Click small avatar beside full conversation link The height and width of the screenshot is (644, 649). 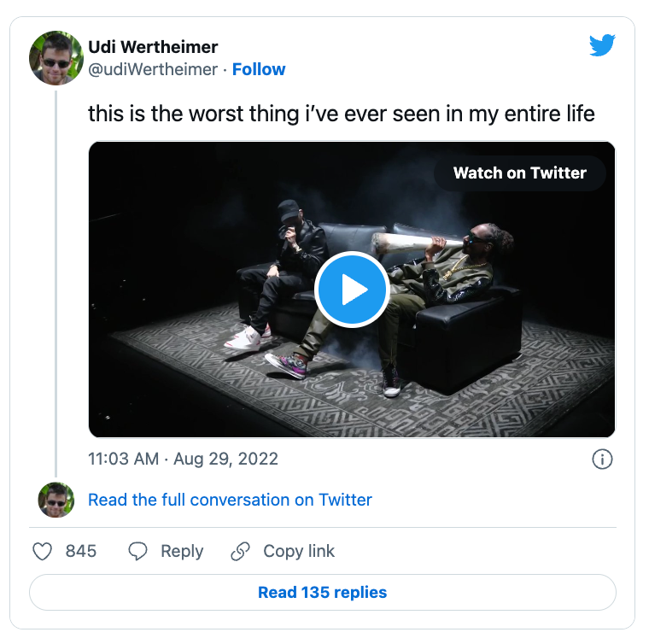point(56,500)
